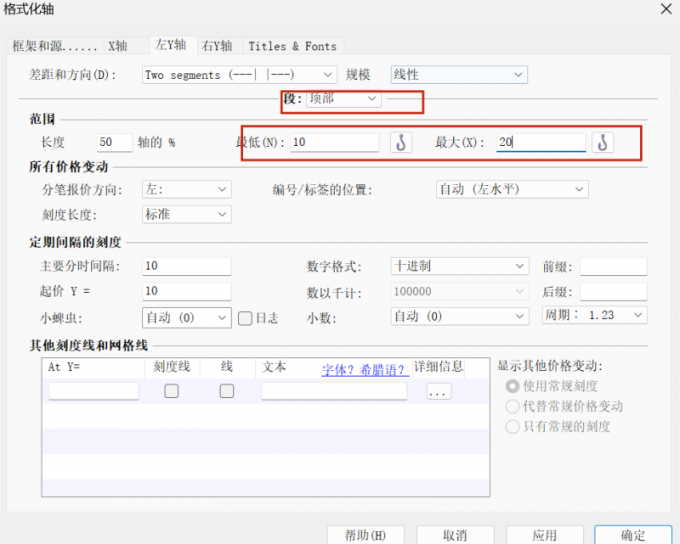
Task: Tick the 线 checkbox in the table row
Action: (227, 391)
